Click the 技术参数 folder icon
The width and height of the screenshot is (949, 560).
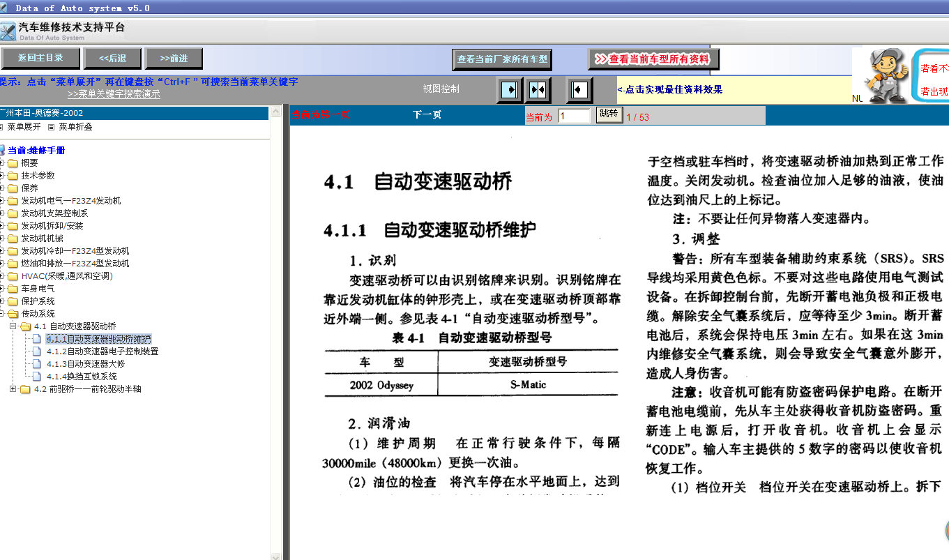pos(13,175)
